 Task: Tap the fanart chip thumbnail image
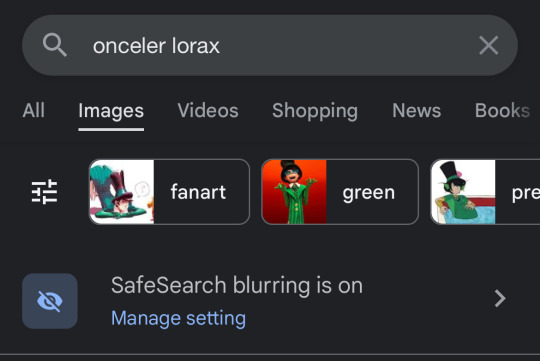pos(122,192)
